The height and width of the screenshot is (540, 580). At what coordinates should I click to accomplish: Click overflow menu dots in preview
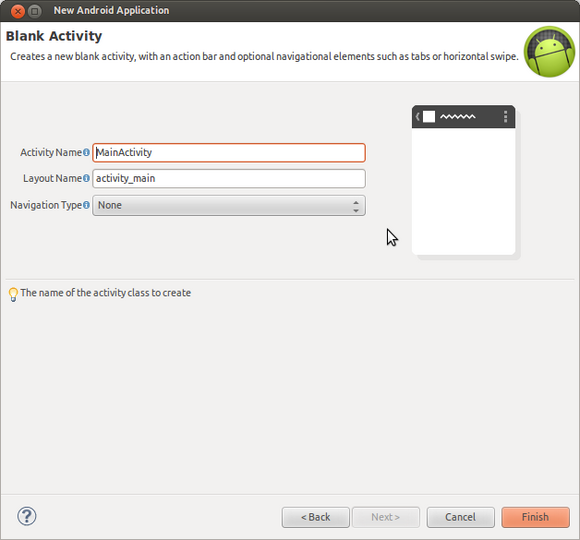pos(505,117)
